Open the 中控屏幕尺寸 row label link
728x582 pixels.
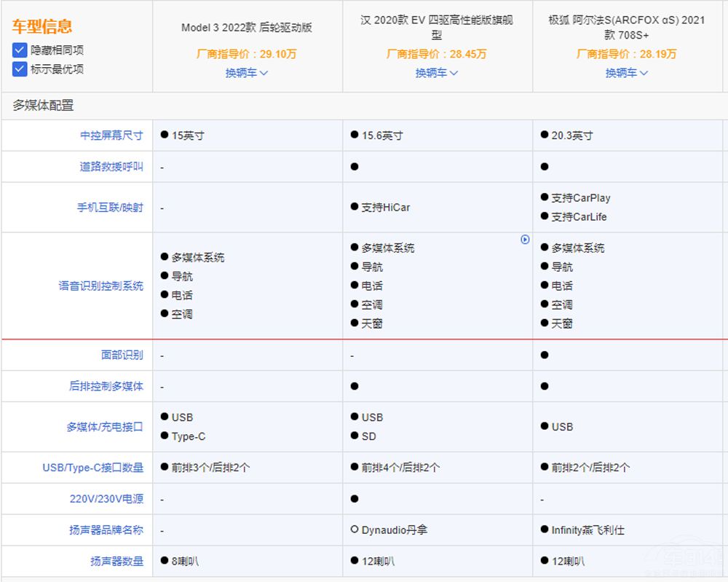[x=111, y=135]
